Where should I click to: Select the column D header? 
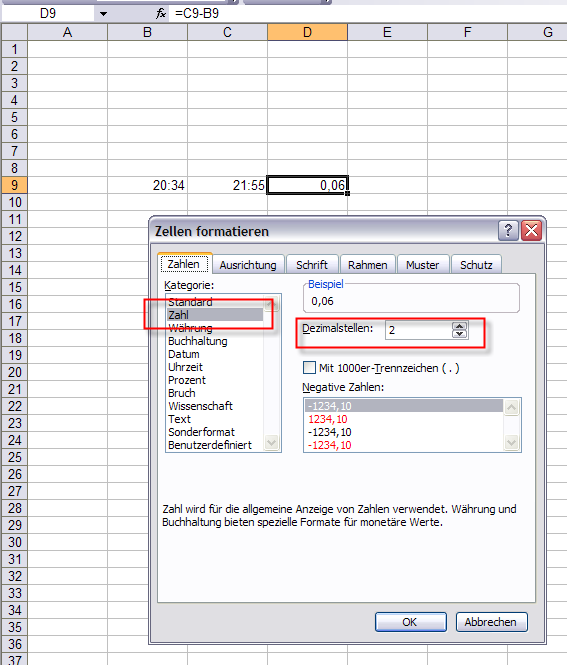pyautogui.click(x=307, y=32)
